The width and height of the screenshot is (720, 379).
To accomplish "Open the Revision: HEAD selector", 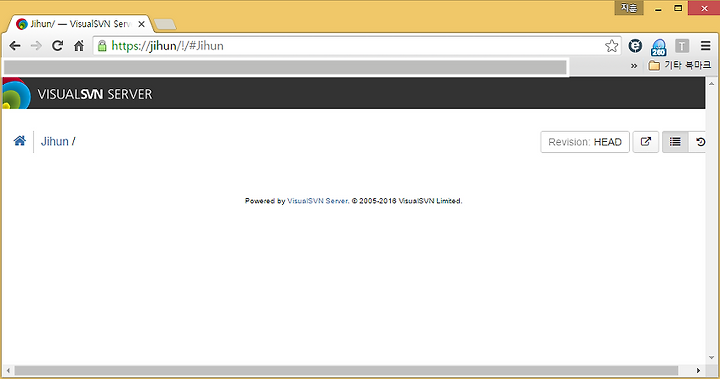I will pyautogui.click(x=585, y=142).
